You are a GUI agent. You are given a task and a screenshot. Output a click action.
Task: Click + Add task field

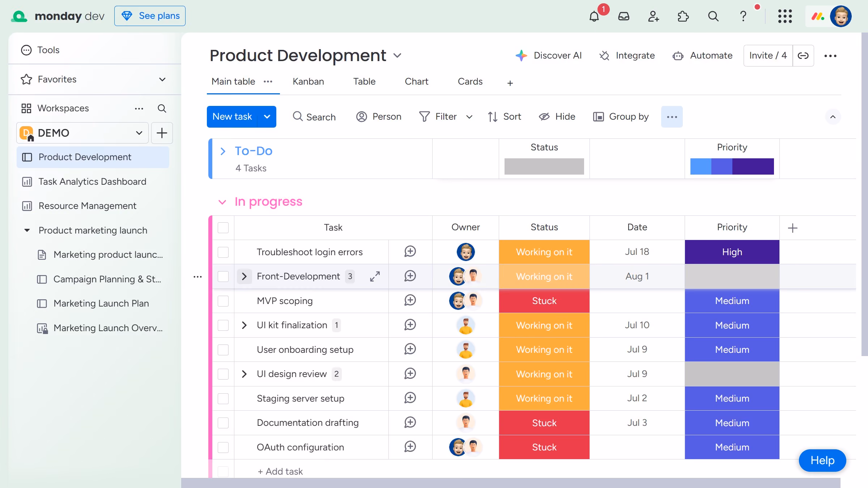pyautogui.click(x=280, y=471)
